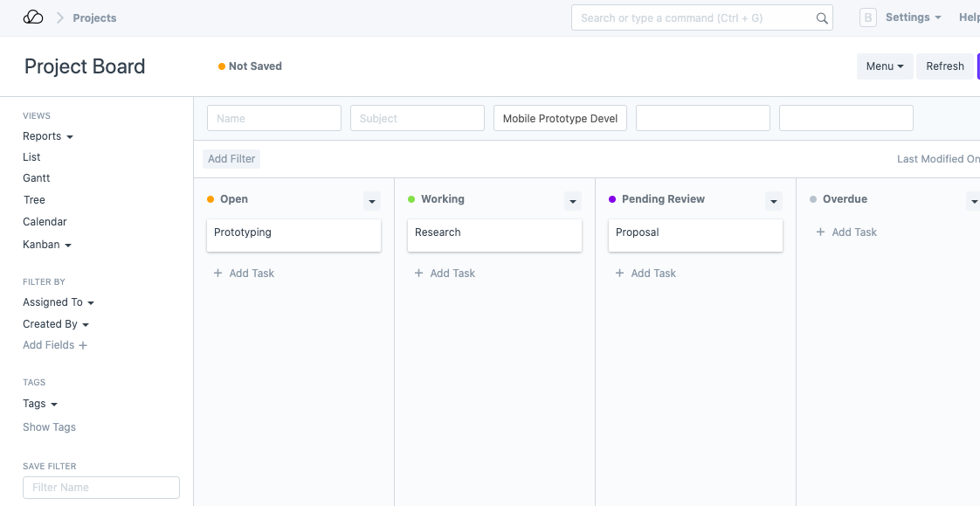Switch to the Gantt view

[x=37, y=178]
